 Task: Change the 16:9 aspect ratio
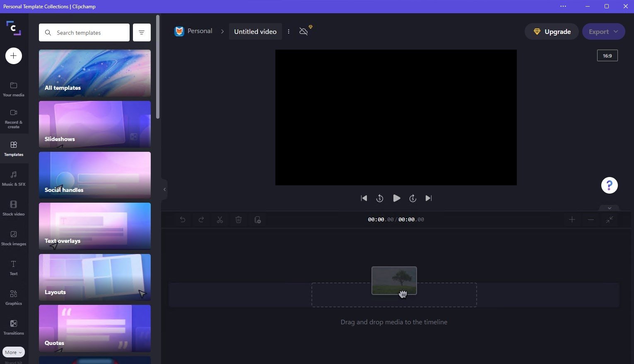pyautogui.click(x=607, y=55)
